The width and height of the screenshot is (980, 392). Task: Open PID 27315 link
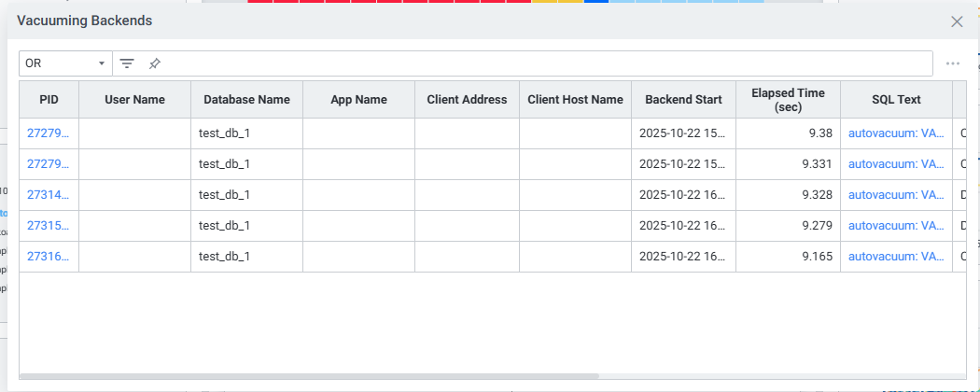coord(48,226)
